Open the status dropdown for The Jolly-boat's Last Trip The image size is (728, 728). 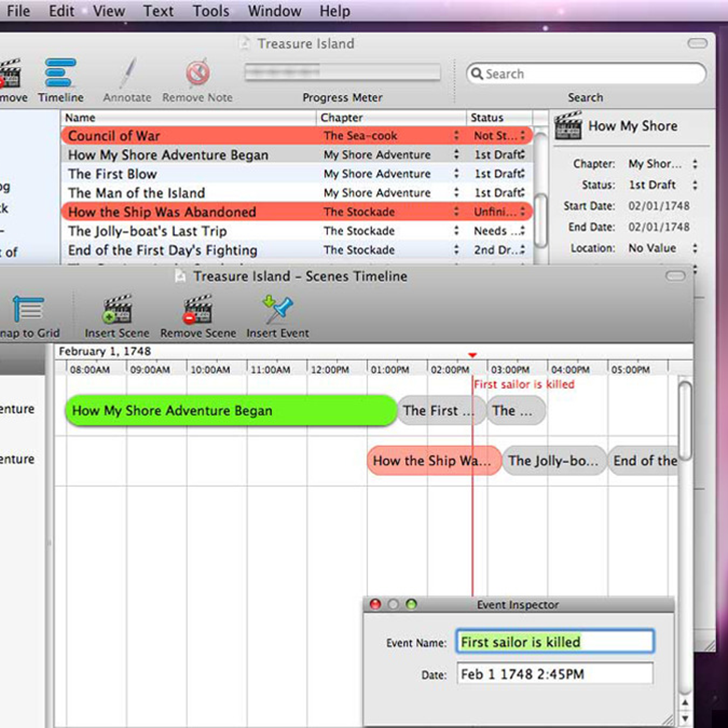(522, 231)
